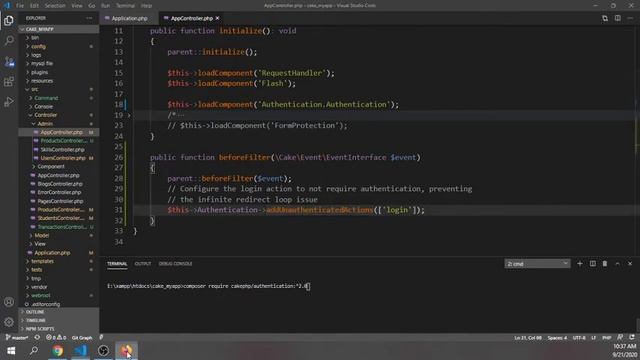Switch to the DEBUG CONSOLE panel tab
This screenshot has width=640, height=360.
[x=176, y=264]
